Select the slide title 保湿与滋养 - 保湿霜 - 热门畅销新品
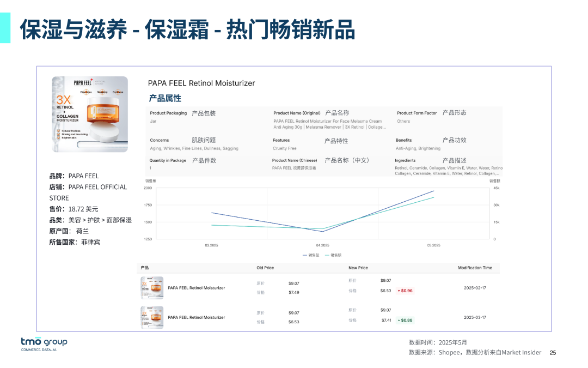588x368 pixels. 187,29
